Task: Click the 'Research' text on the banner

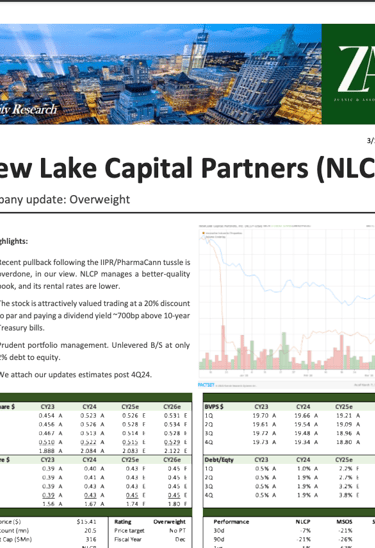Action: [34, 109]
